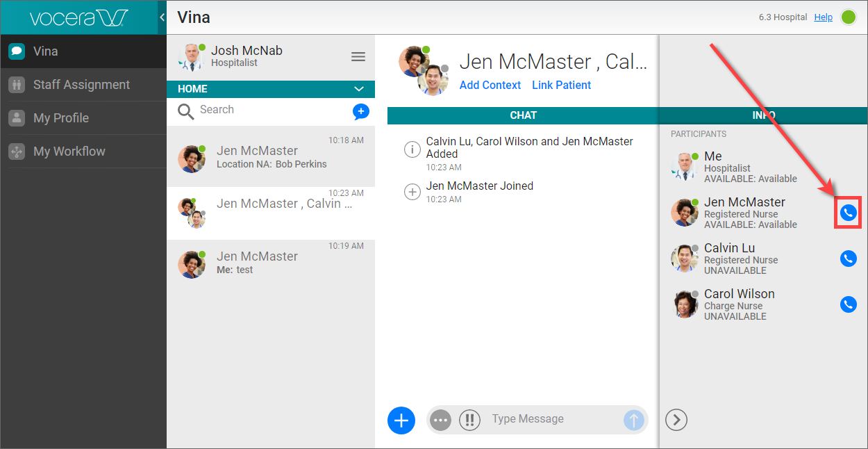Start a new conversation with chat plus icon
The width and height of the screenshot is (868, 449).
[x=360, y=111]
